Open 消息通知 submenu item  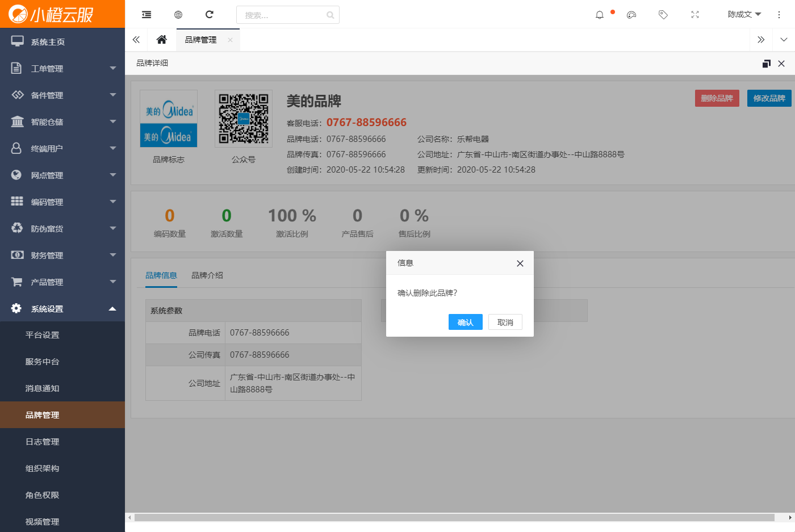pos(62,388)
